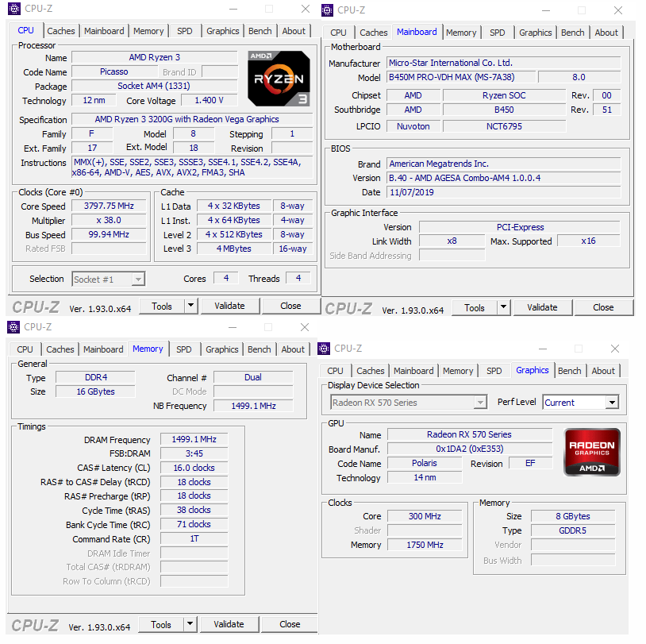The image size is (646, 644).
Task: Click GPU memory Size 8 GBytes value
Action: 573,516
